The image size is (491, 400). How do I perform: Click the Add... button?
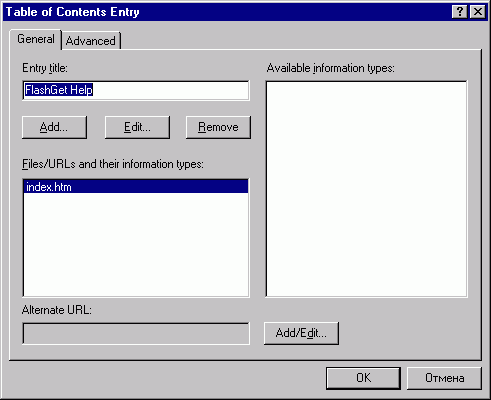(54, 127)
